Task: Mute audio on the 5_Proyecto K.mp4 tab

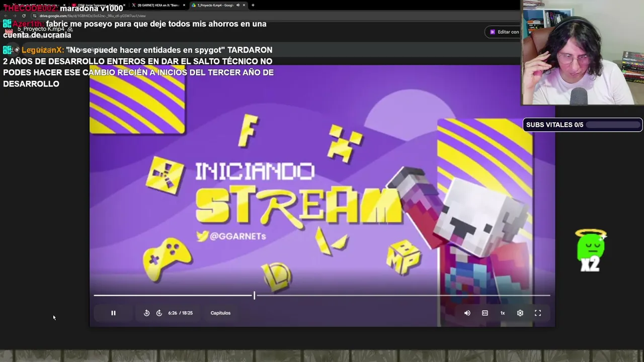Action: coord(238,5)
